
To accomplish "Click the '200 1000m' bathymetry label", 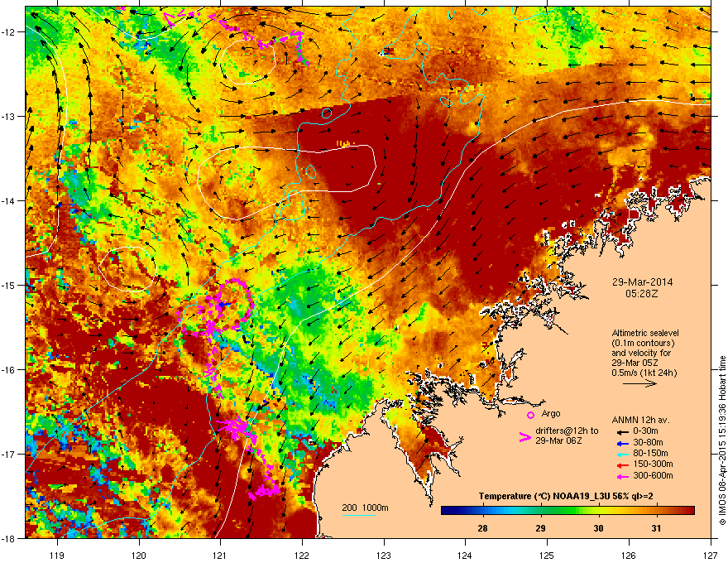I will coord(365,508).
